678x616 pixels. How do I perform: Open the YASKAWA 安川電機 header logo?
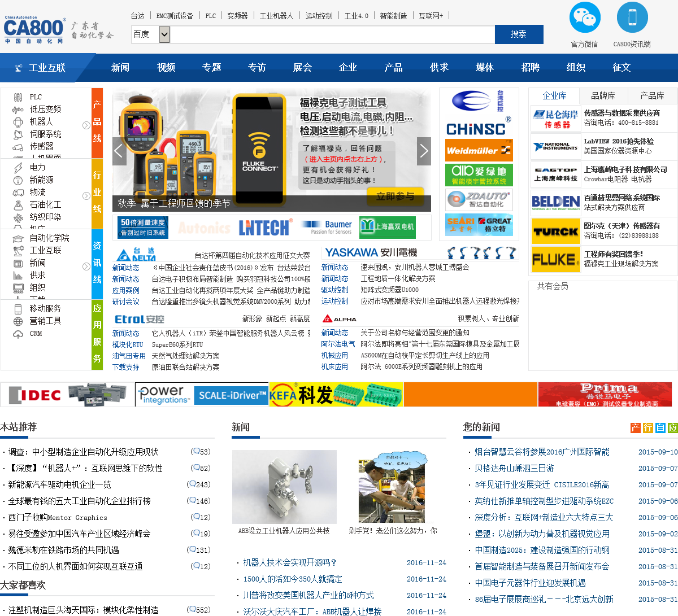[x=371, y=252]
